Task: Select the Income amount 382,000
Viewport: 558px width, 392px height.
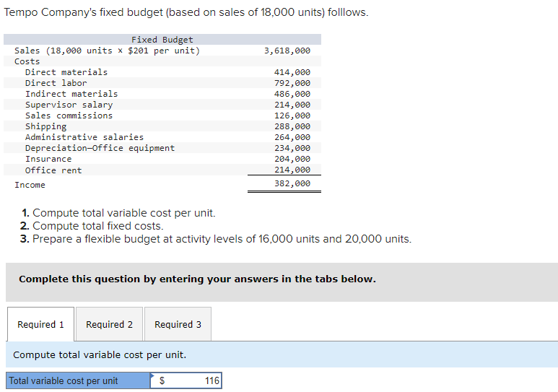Action: (292, 184)
